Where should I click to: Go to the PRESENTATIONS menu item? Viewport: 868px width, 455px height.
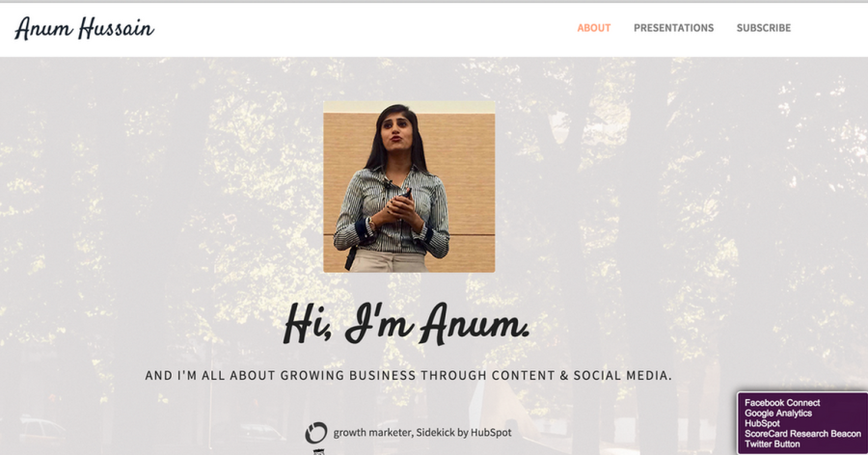point(674,28)
